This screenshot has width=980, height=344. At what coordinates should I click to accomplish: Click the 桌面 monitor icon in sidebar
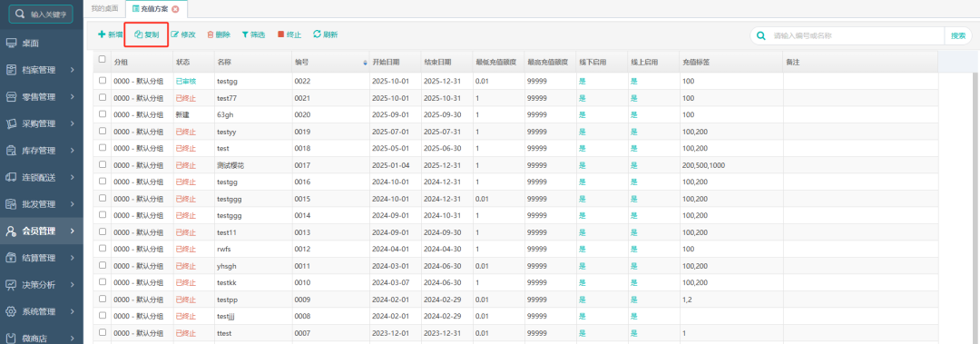click(11, 44)
